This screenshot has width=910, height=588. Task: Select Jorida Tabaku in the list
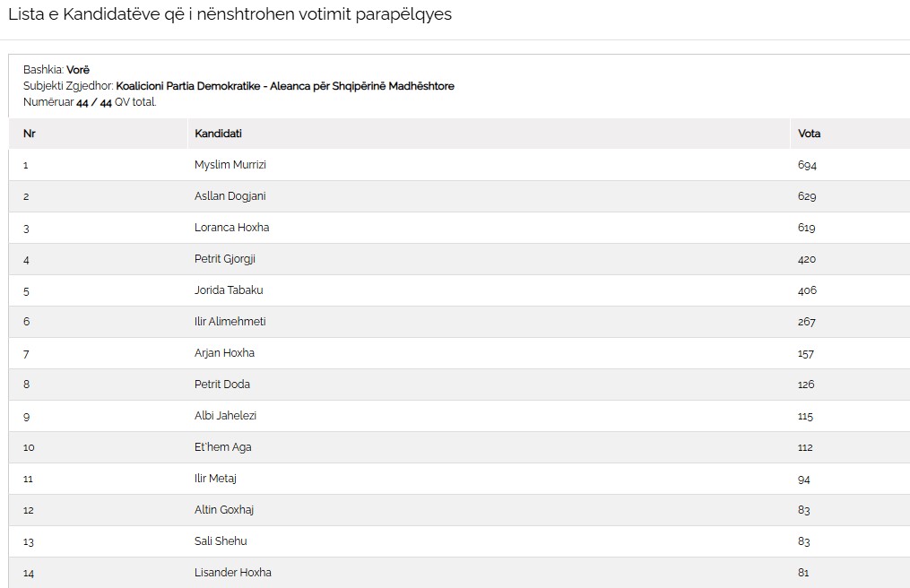pos(229,290)
